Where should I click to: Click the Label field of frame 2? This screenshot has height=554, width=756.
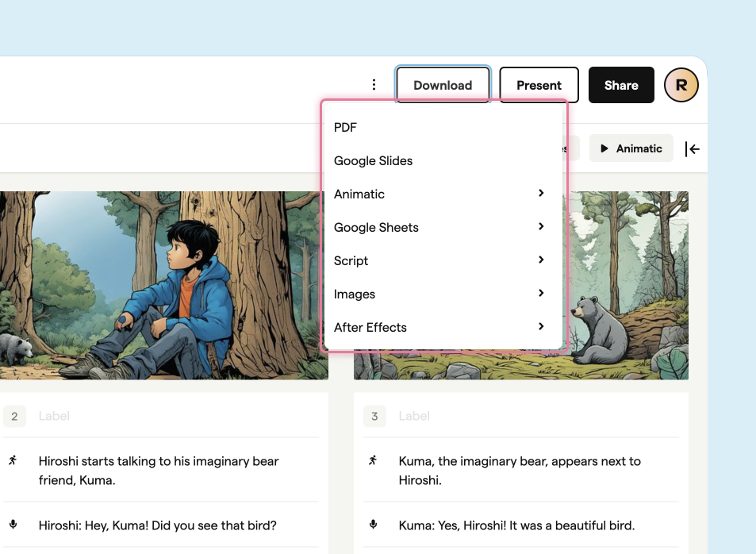click(178, 416)
